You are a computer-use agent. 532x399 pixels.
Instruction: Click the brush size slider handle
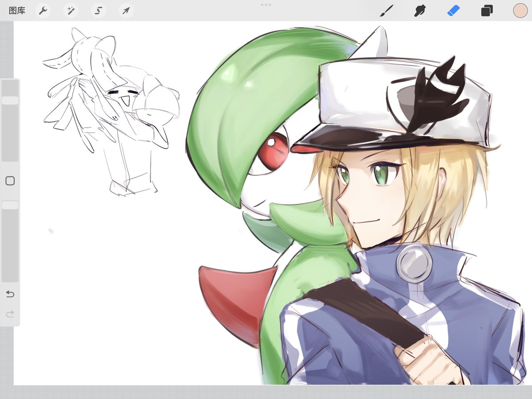pos(10,101)
